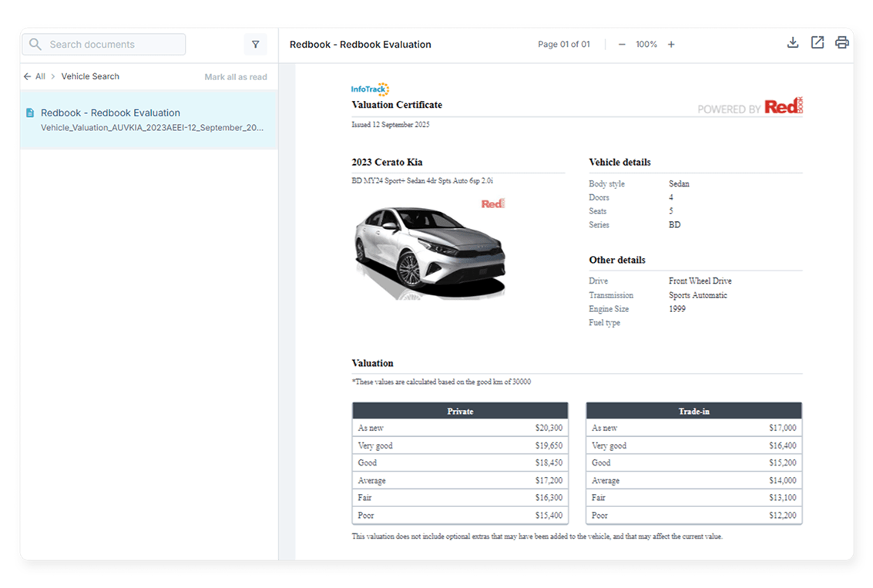The height and width of the screenshot is (588, 873).
Task: Click the InfoTrack logo in certificate
Action: coord(370,89)
